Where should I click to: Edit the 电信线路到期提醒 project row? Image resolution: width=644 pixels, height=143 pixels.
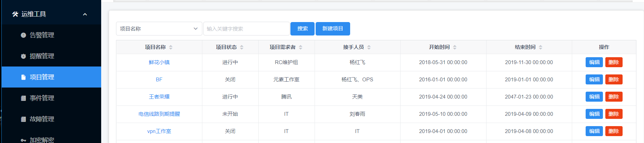coord(594,114)
